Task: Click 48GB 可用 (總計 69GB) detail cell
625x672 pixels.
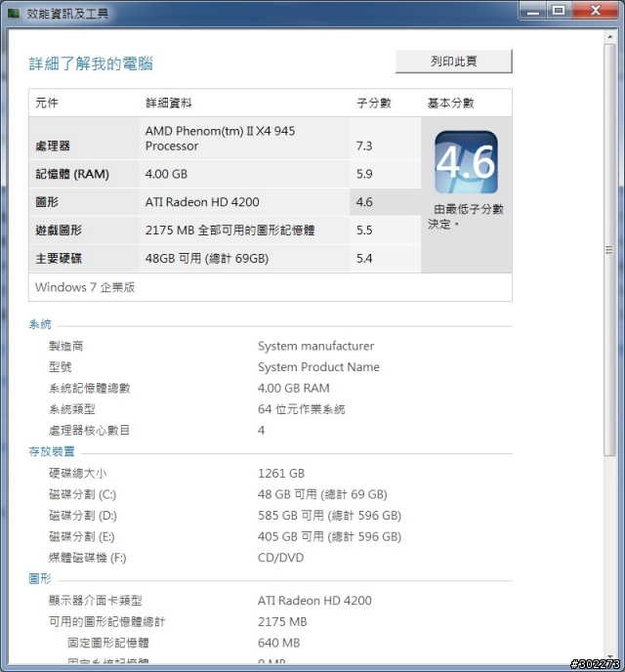Action: pos(206,259)
